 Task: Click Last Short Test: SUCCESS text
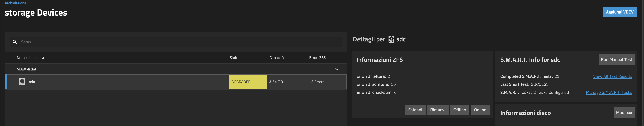point(524,84)
